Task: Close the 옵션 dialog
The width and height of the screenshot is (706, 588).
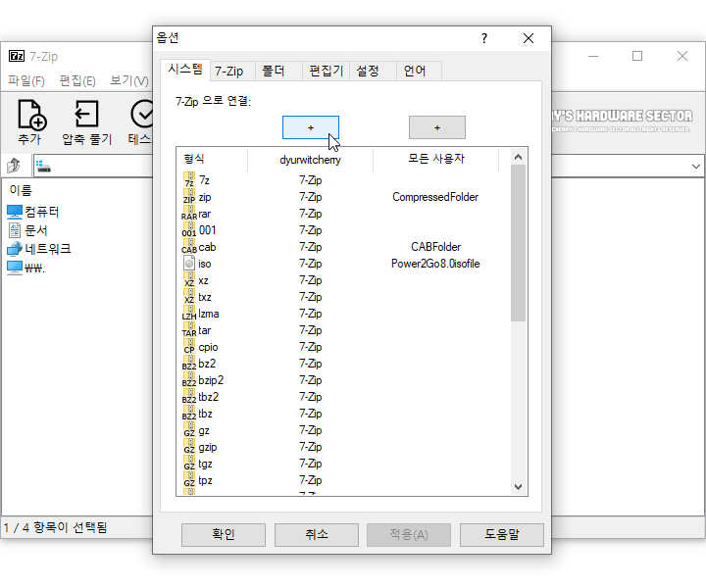Action: (529, 38)
